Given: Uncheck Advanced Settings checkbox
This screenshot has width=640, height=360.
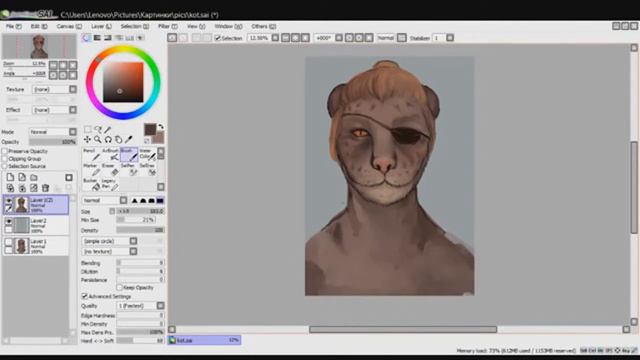Looking at the screenshot, I should (84, 296).
